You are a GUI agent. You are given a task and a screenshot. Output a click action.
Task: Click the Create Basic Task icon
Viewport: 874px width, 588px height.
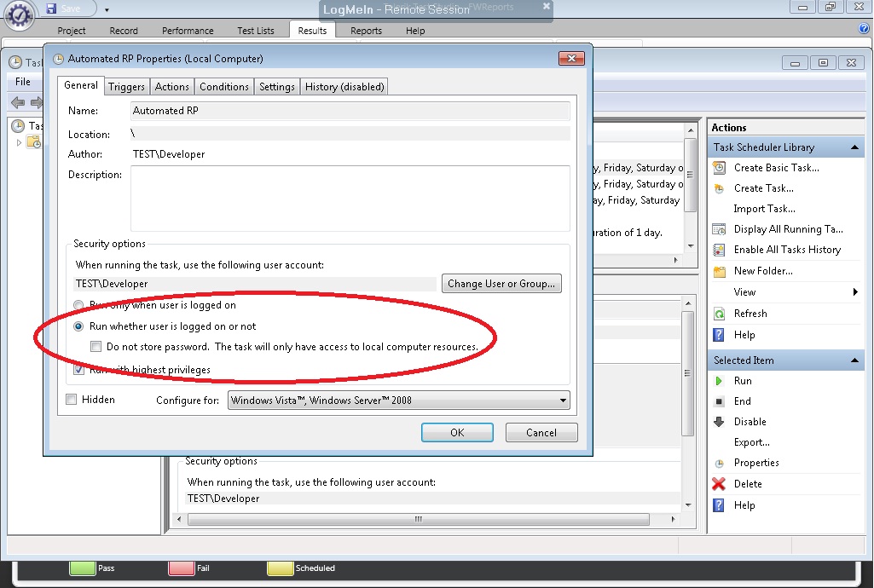(719, 168)
